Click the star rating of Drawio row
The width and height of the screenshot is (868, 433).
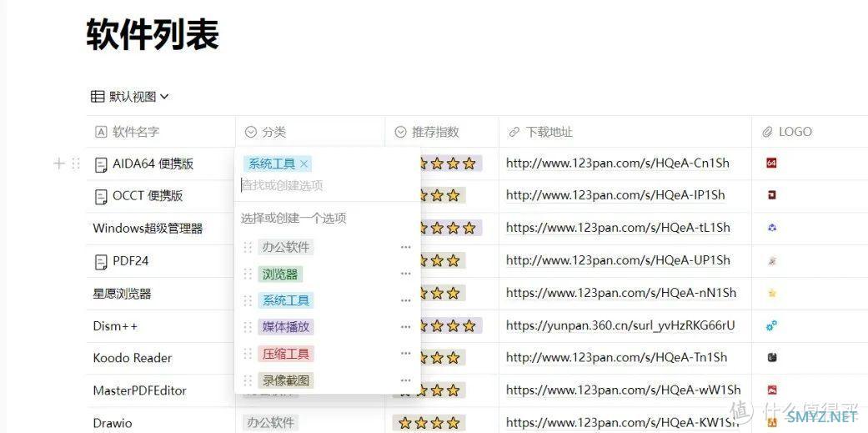429,423
